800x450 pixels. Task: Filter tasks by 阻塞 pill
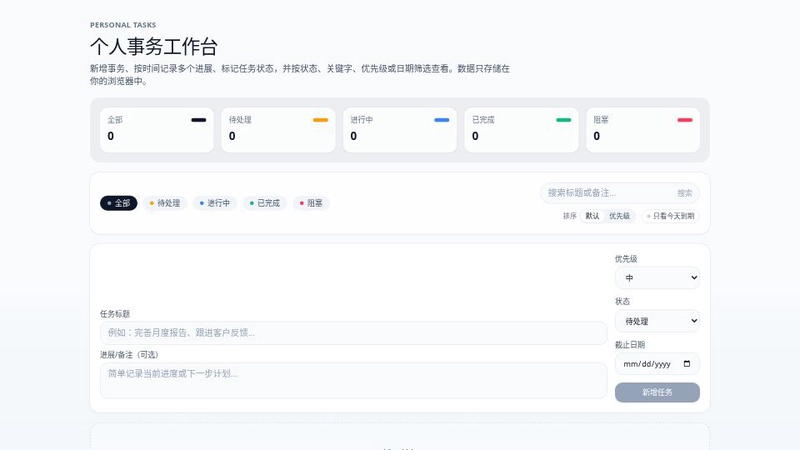(311, 203)
